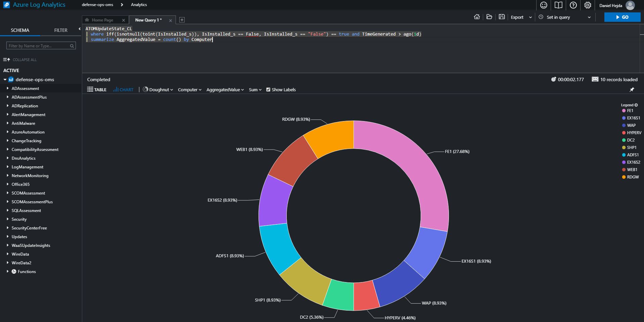Toggle the Show Labels checkbox
The width and height of the screenshot is (644, 322).
268,90
